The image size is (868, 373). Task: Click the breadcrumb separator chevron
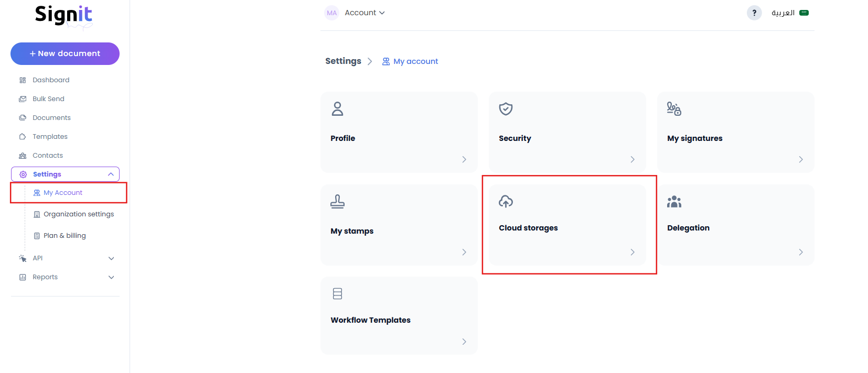pyautogui.click(x=370, y=61)
